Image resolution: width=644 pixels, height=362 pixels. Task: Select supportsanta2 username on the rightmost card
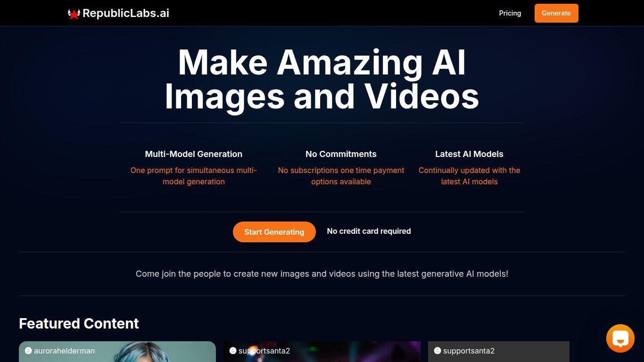point(469,351)
